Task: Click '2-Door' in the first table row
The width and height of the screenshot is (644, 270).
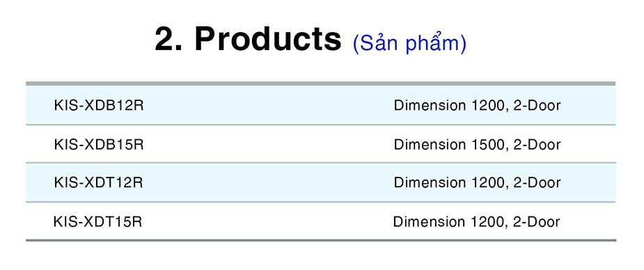Action: pos(537,106)
